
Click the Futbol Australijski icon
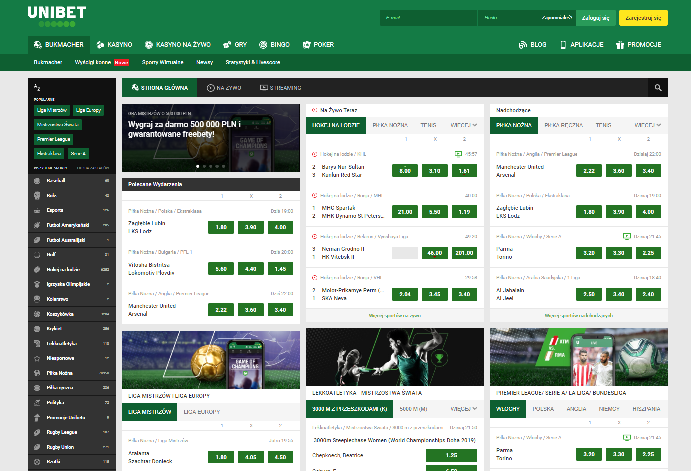point(37,240)
